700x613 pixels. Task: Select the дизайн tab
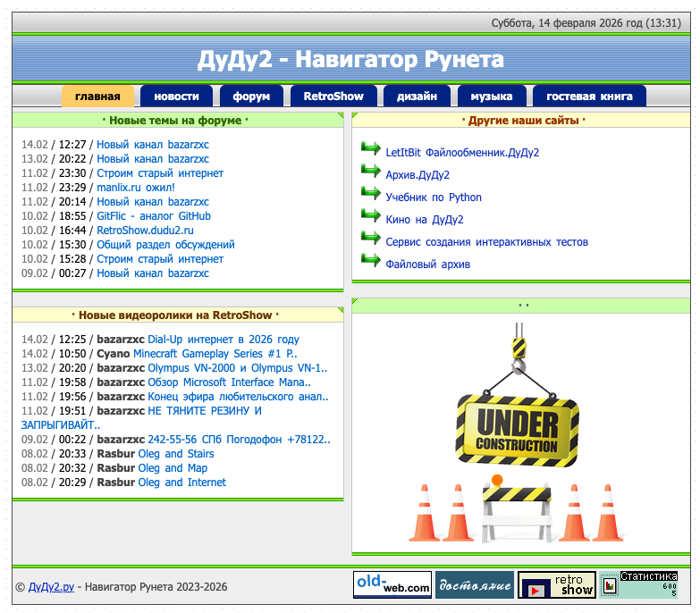point(417,97)
